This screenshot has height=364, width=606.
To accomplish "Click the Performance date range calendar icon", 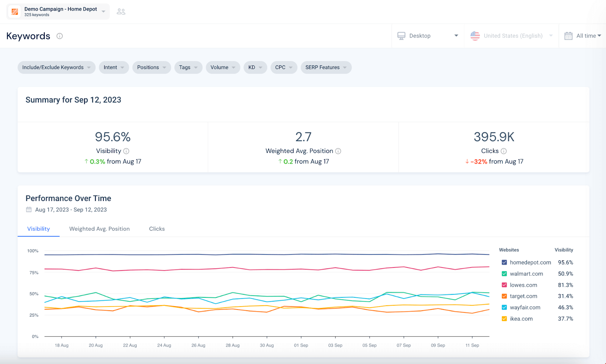I will pos(29,210).
